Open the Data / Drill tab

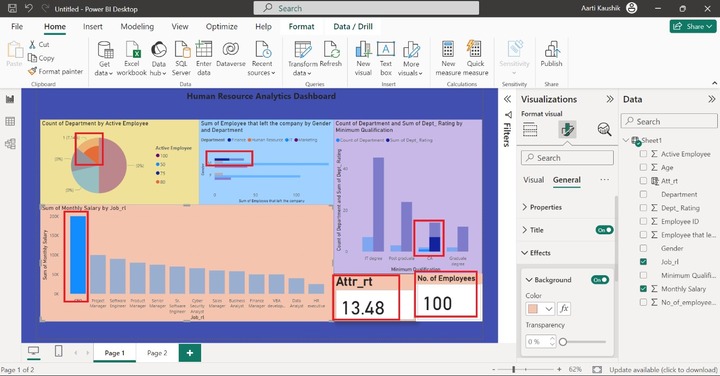click(353, 27)
